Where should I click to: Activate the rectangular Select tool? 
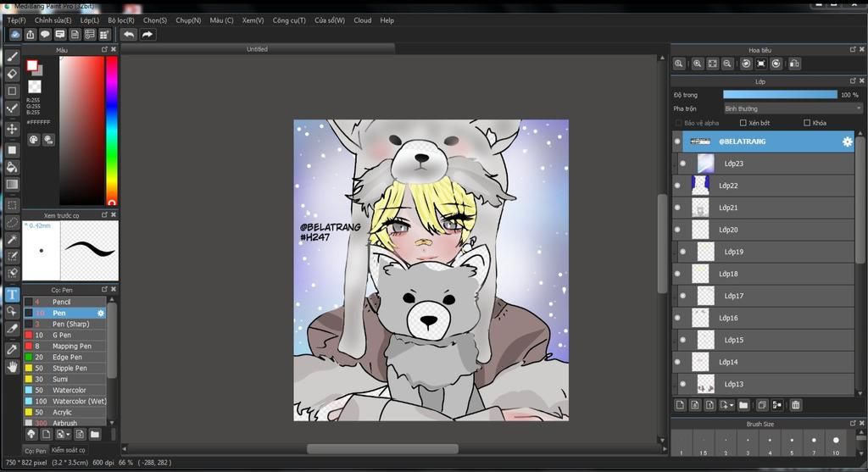[12, 205]
